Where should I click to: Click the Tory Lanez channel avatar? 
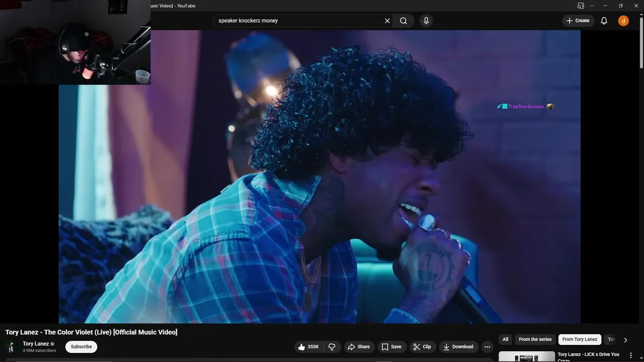pyautogui.click(x=12, y=347)
